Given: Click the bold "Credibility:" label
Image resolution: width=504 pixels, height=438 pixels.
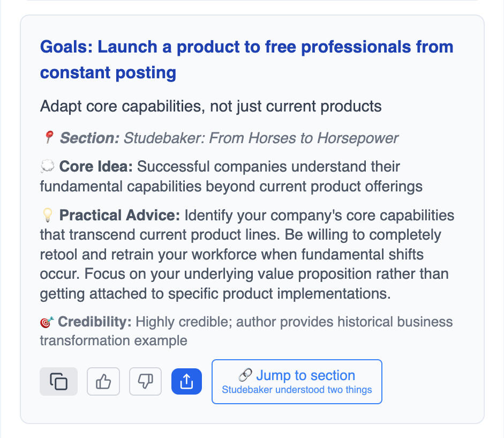Looking at the screenshot, I should click(94, 322).
